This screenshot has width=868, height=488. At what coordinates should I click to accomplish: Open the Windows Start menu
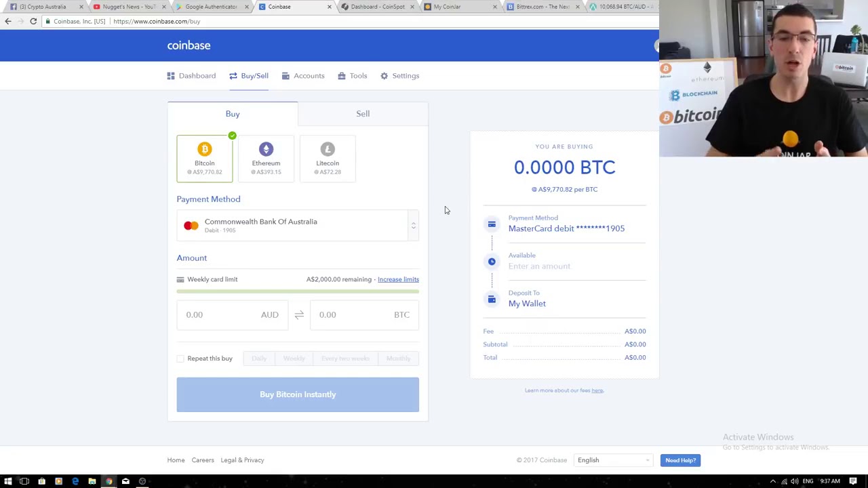tap(8, 481)
